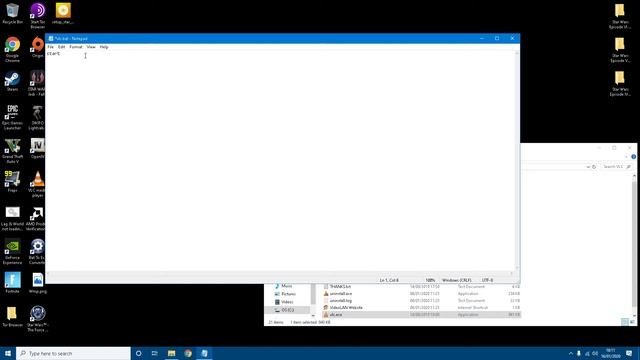
Task: Select the Fraps desktop shortcut
Action: pyautogui.click(x=12, y=182)
